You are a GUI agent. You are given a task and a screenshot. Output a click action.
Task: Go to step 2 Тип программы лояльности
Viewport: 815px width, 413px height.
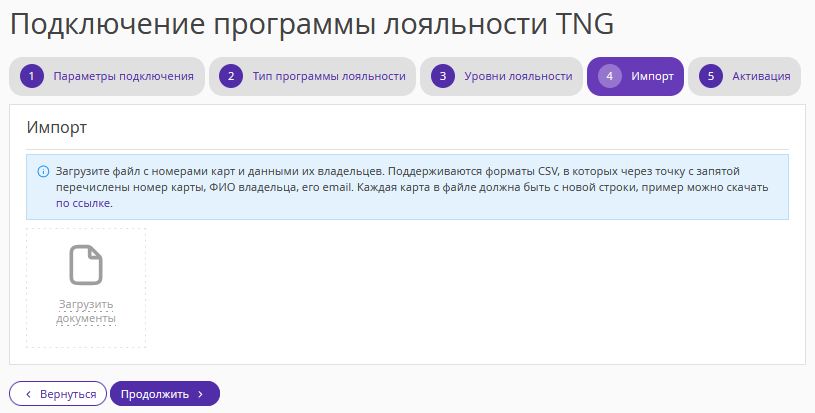pyautogui.click(x=312, y=76)
